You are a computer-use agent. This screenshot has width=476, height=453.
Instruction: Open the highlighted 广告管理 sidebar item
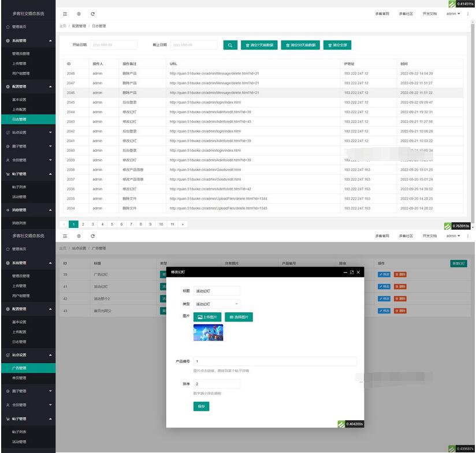(19, 368)
